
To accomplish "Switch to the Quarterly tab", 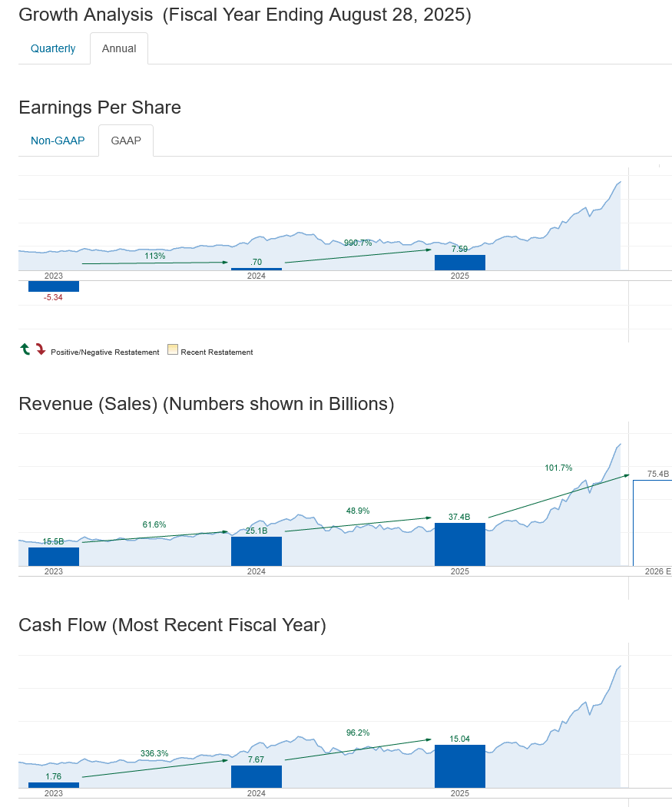I will click(x=53, y=48).
